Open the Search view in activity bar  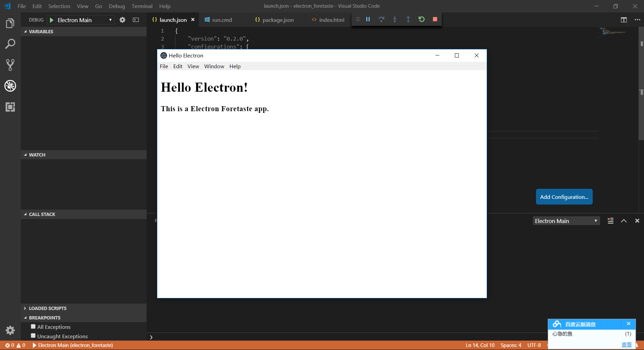[10, 44]
